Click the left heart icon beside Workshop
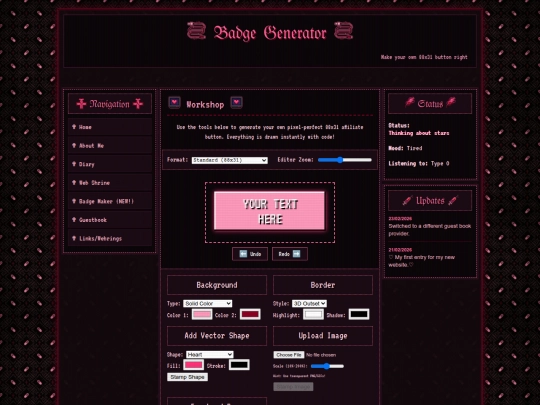540x405 pixels. [174, 102]
